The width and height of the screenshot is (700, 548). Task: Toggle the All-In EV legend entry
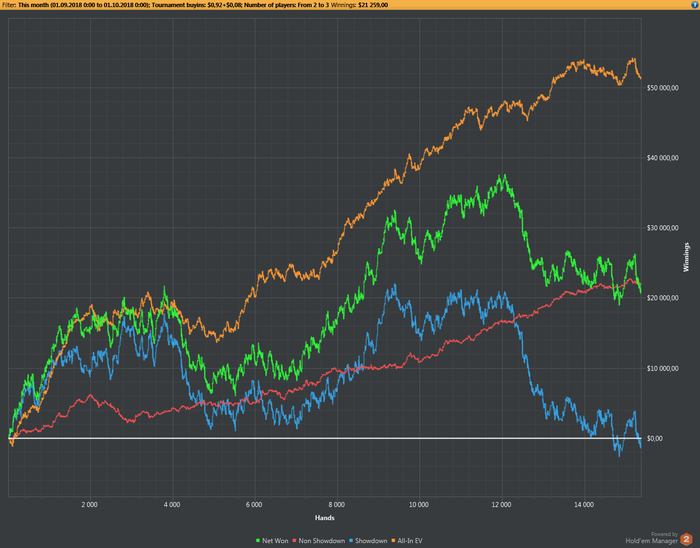[407, 540]
